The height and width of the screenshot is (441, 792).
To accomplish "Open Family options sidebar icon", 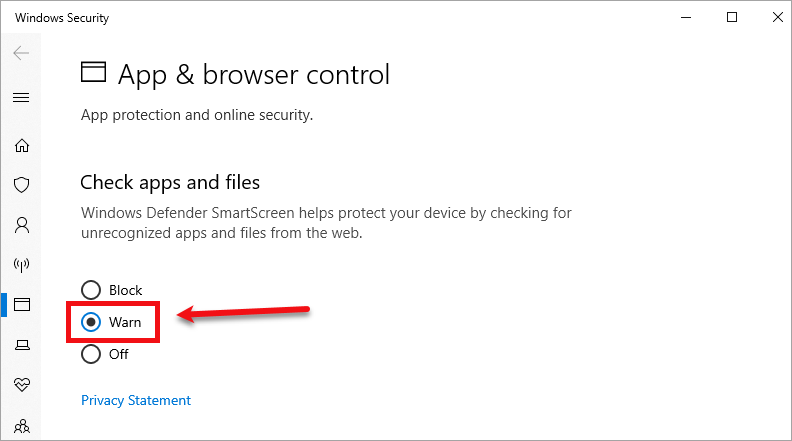I will (21, 424).
